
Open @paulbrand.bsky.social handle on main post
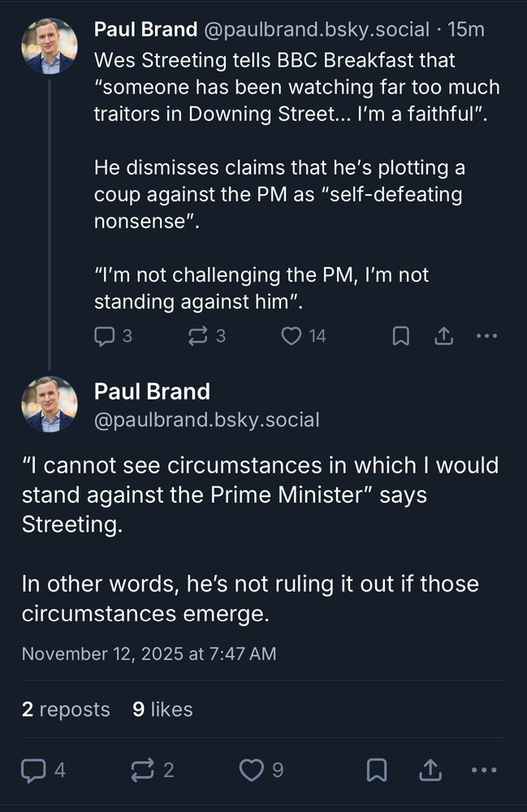coord(206,420)
